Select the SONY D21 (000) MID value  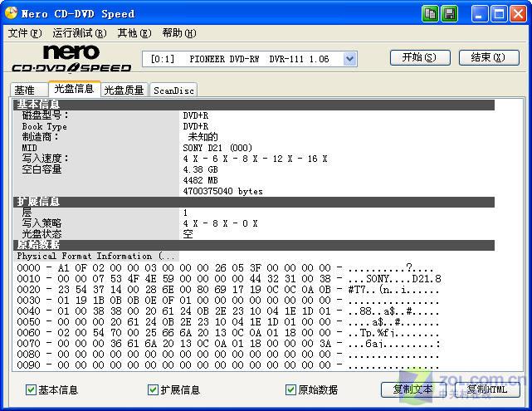[x=217, y=148]
